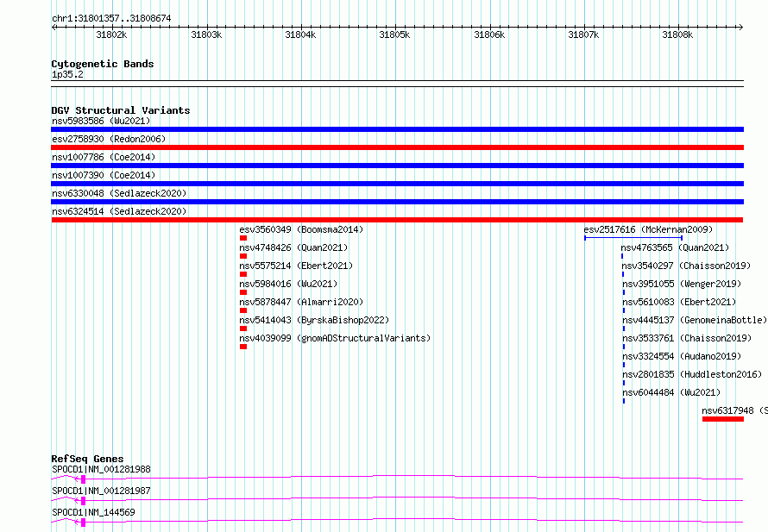The image size is (768, 532).
Task: Open nsv3540297 (Chaisson2019) label
Action: tap(686, 266)
